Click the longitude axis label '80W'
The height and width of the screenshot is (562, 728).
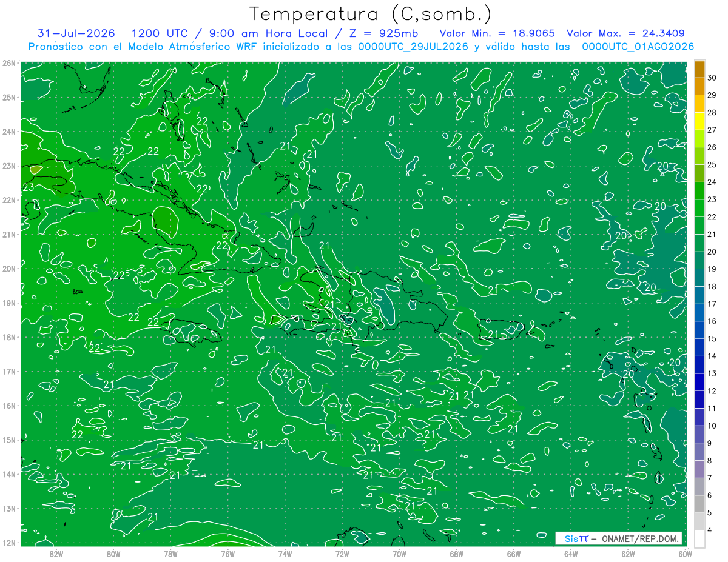[x=113, y=554]
